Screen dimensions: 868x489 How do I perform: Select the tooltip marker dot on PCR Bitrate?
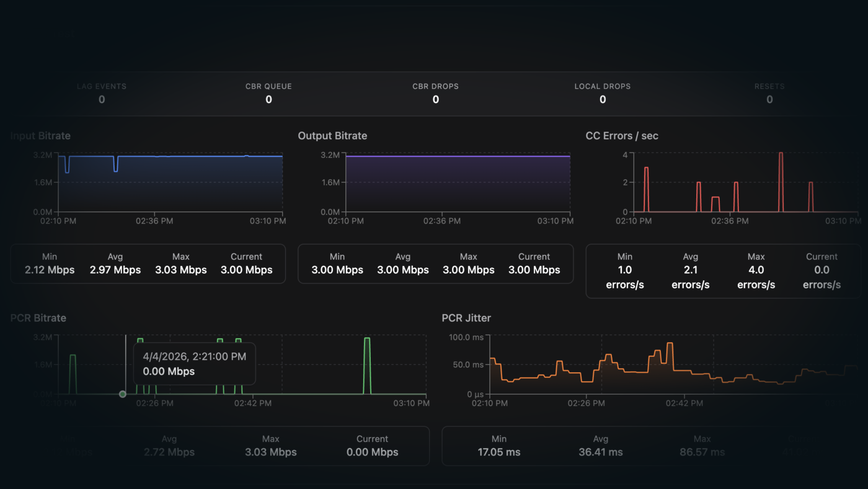click(122, 393)
